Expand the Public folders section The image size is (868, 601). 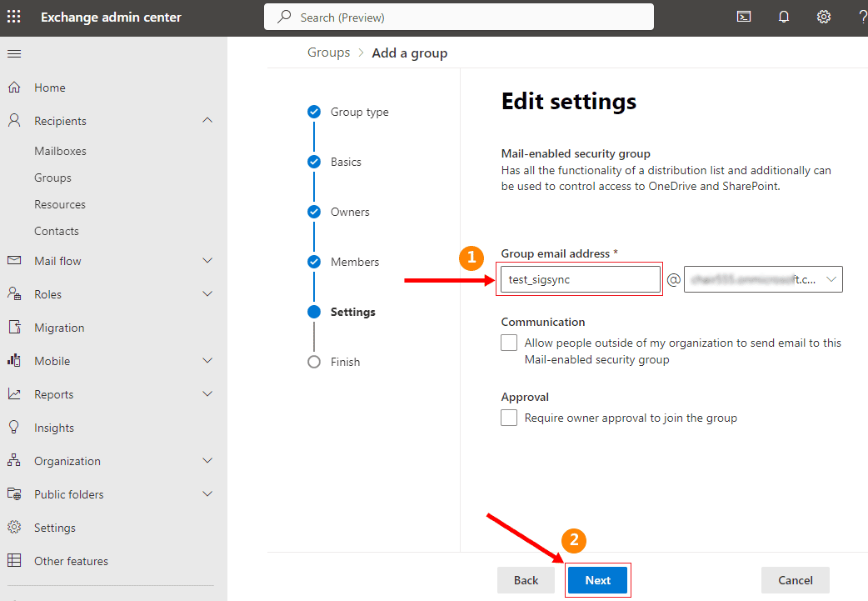click(207, 494)
